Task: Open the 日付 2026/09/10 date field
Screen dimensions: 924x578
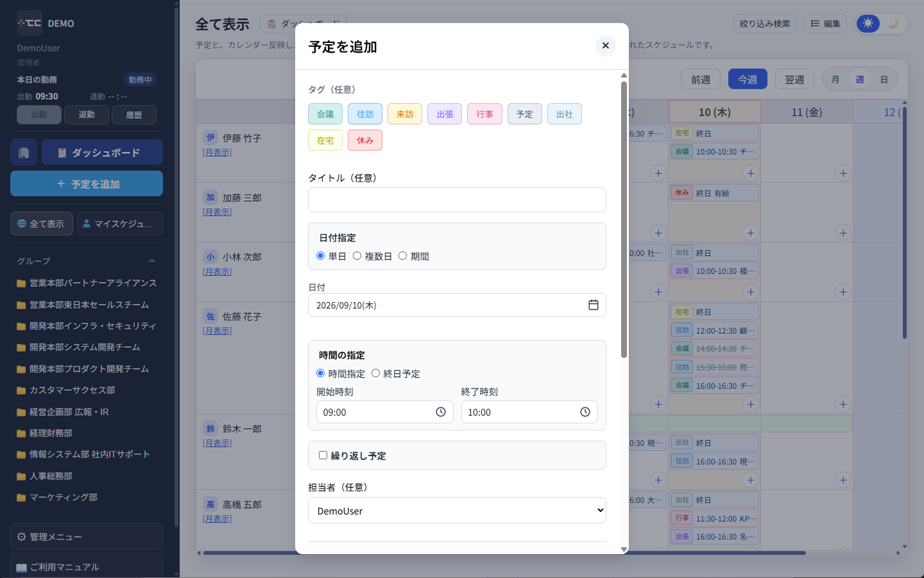Action: (x=457, y=305)
